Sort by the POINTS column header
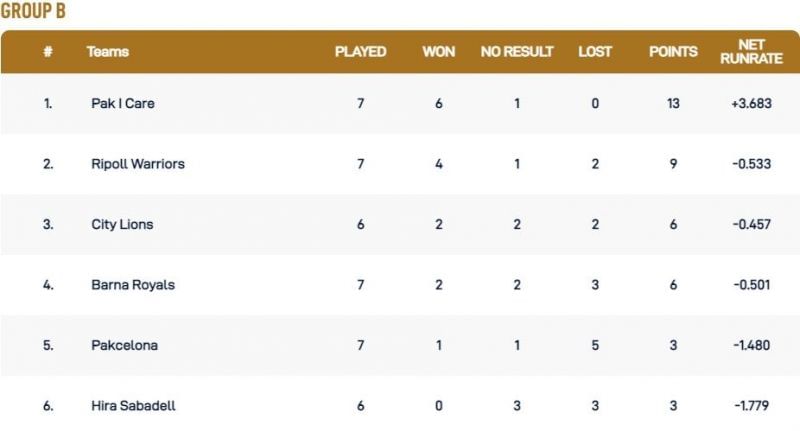 [673, 52]
